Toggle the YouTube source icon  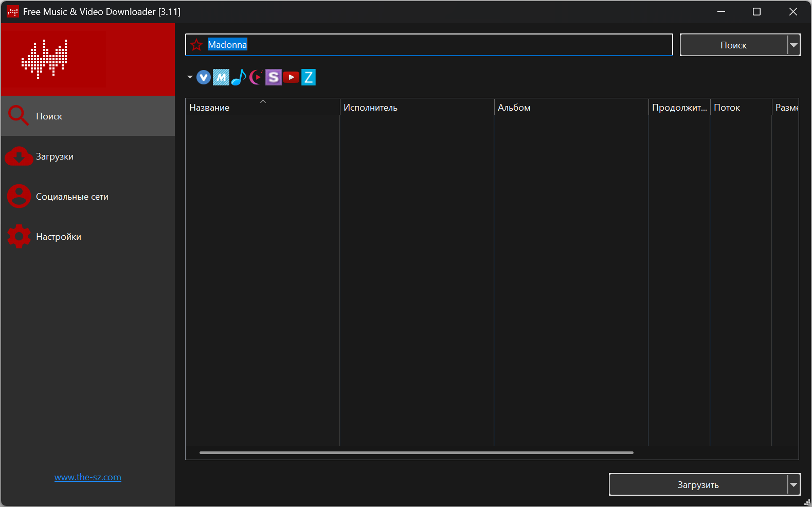pos(291,77)
